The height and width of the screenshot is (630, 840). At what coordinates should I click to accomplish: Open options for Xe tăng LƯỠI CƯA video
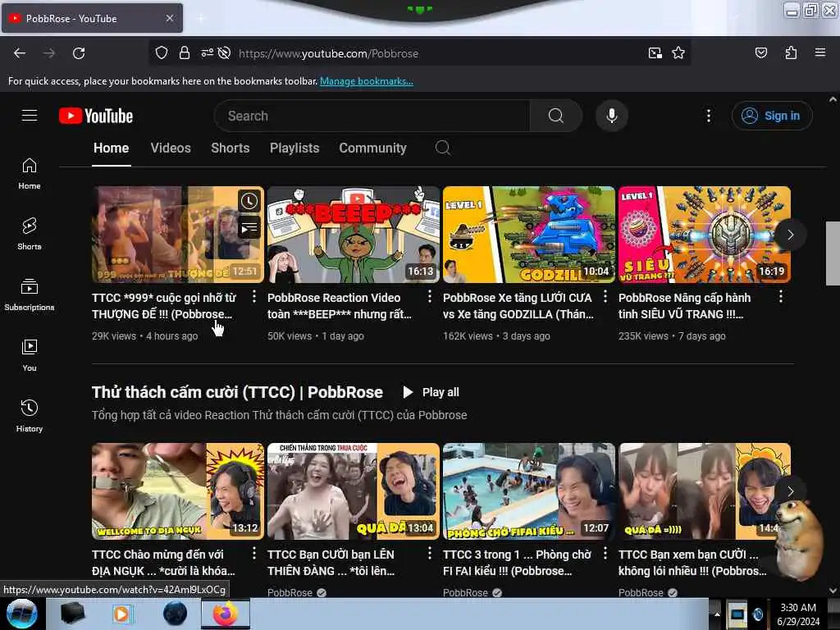tap(605, 296)
